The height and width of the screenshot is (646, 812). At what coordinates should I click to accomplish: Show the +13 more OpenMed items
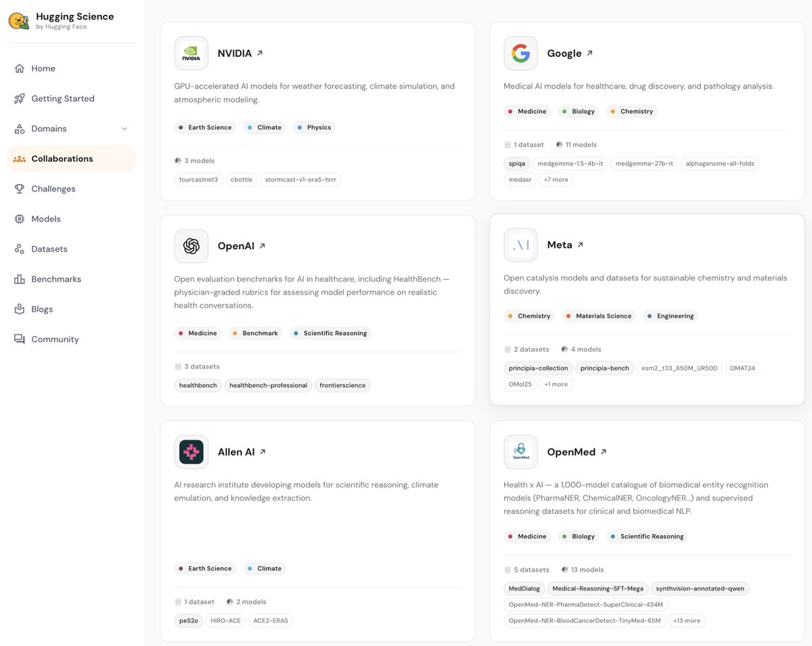tap(687, 620)
